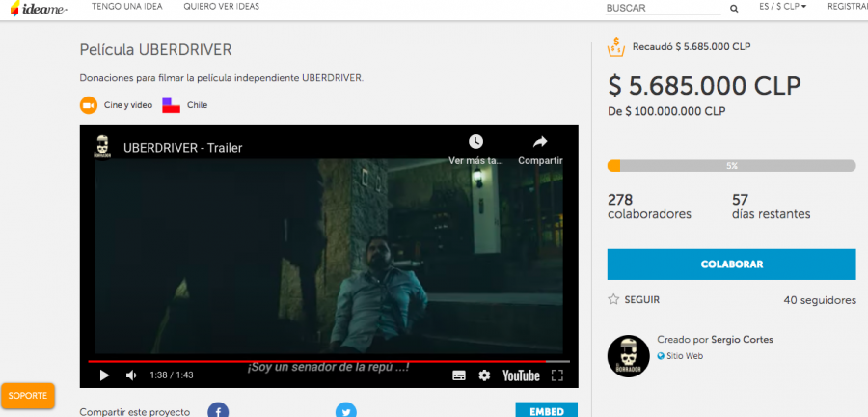Play the UBERDRIVER trailer video
Screen dimensions: 868x417
[x=104, y=375]
